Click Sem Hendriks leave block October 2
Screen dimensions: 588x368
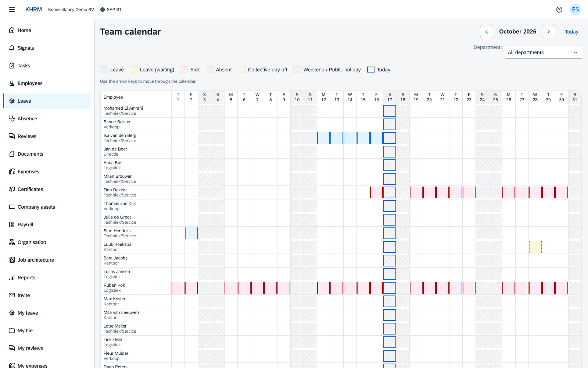191,233
